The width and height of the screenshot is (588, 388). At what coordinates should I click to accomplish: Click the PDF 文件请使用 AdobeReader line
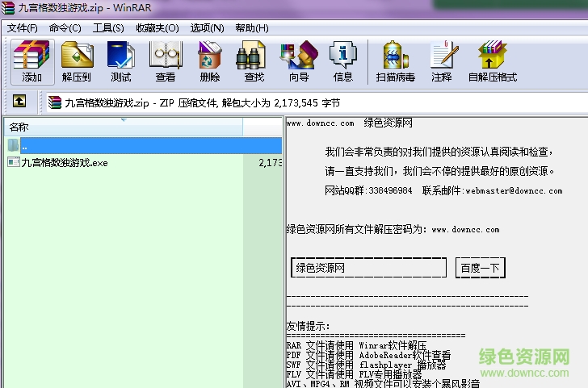368,355
